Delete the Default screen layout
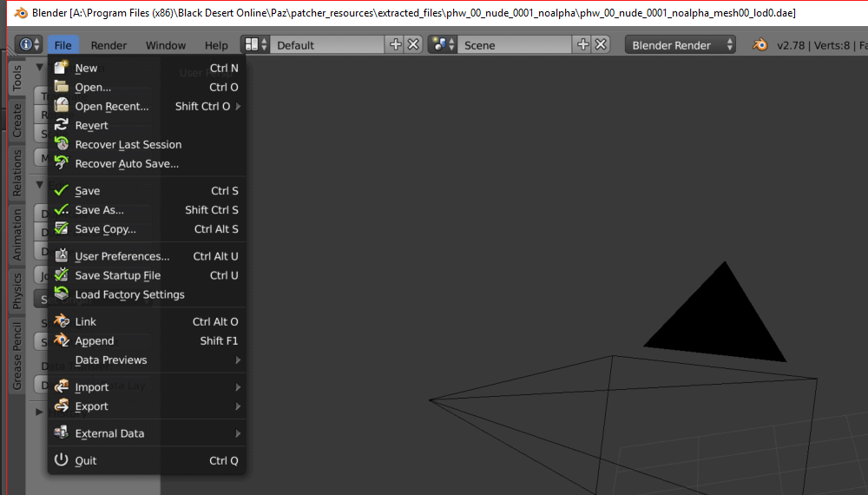868x495 pixels. [x=414, y=45]
